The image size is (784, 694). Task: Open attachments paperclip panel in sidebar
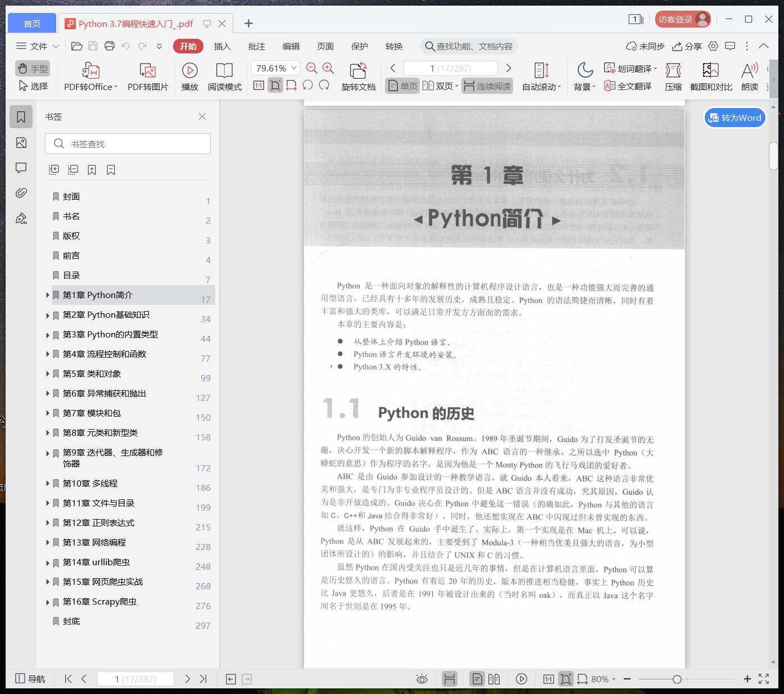coord(21,193)
